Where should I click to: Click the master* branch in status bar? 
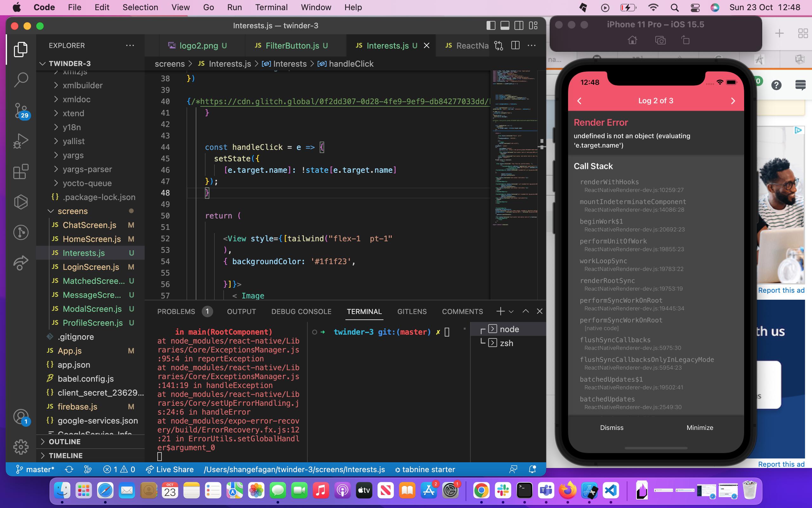click(x=35, y=469)
